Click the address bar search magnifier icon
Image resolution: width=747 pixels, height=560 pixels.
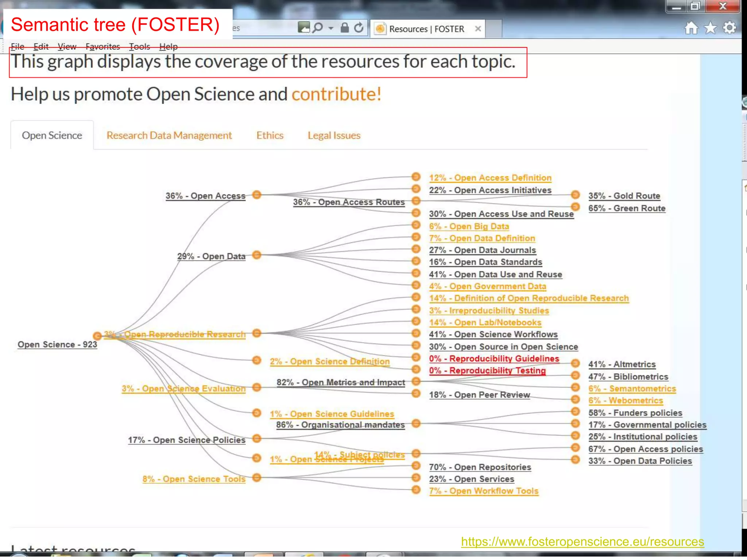tap(318, 28)
